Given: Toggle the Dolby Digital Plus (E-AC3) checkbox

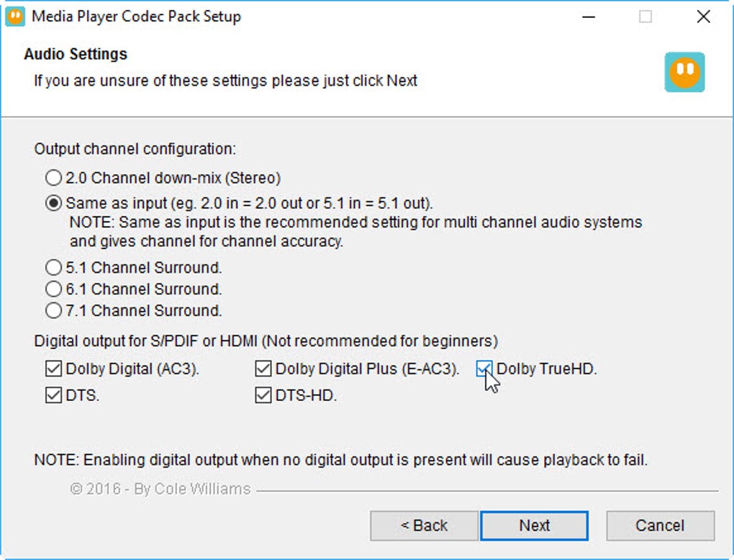Looking at the screenshot, I should coord(263,369).
